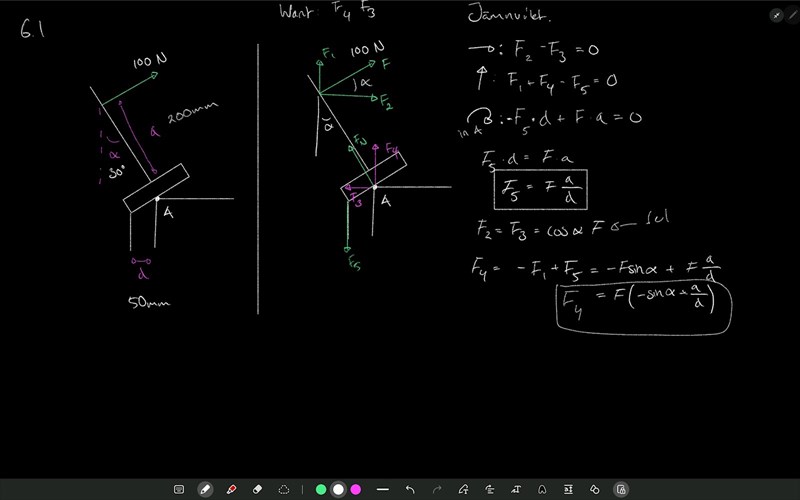
Task: Click the pin icon at top right
Action: (777, 15)
